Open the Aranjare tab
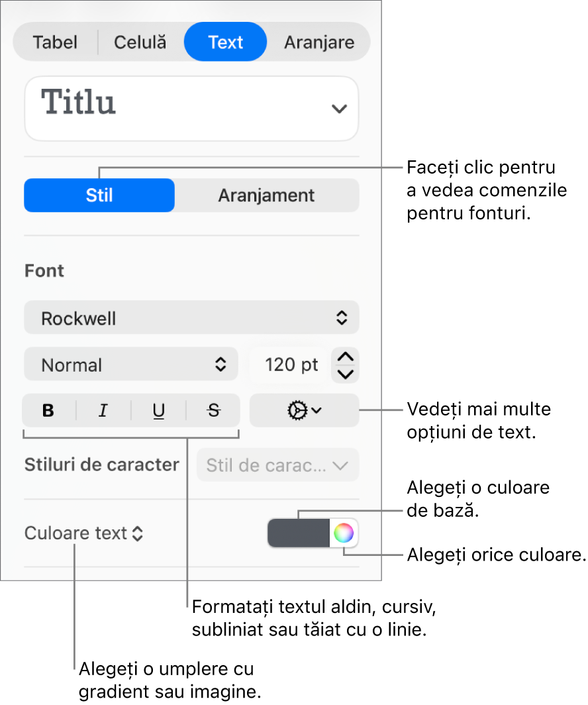 coord(319,42)
